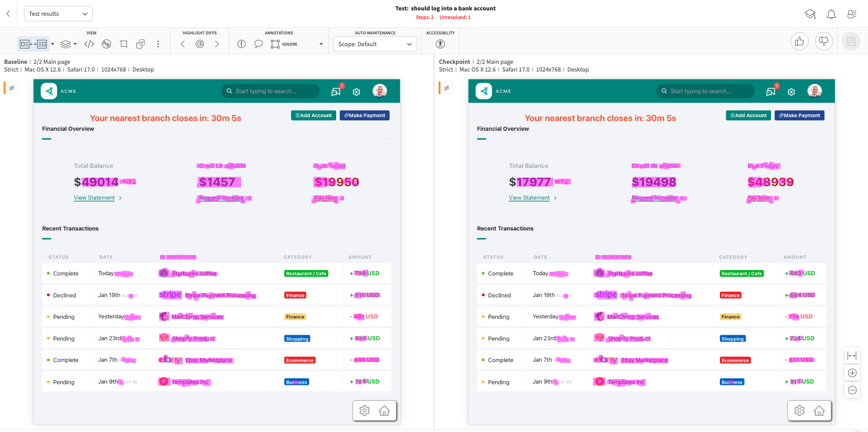This screenshot has height=432, width=868.
Task: Open the annotations region type dropdown arrow
Action: [321, 44]
